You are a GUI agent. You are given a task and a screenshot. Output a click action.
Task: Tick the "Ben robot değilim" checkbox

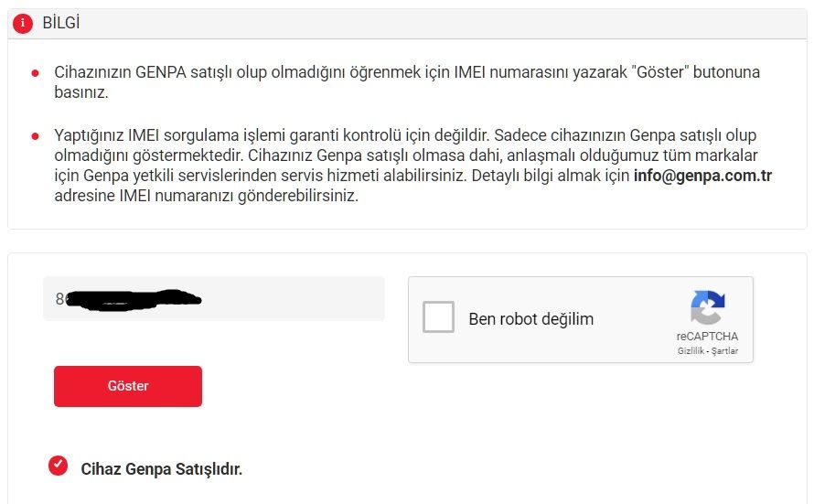[x=439, y=318]
